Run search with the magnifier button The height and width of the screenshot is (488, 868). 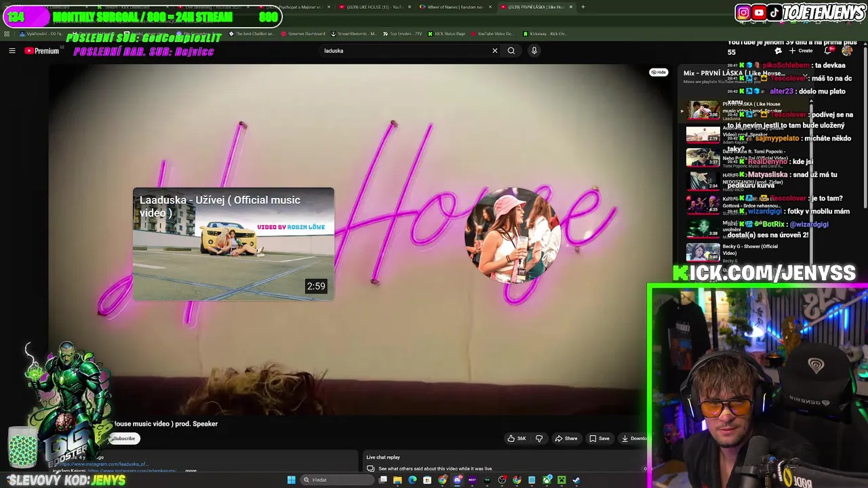click(511, 51)
